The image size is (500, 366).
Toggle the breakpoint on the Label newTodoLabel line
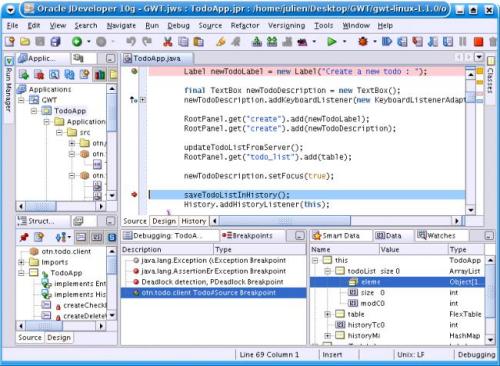[134, 71]
